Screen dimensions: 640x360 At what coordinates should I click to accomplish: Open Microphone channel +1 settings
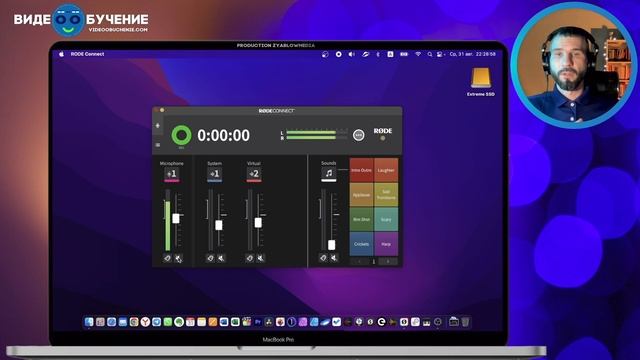pos(172,174)
